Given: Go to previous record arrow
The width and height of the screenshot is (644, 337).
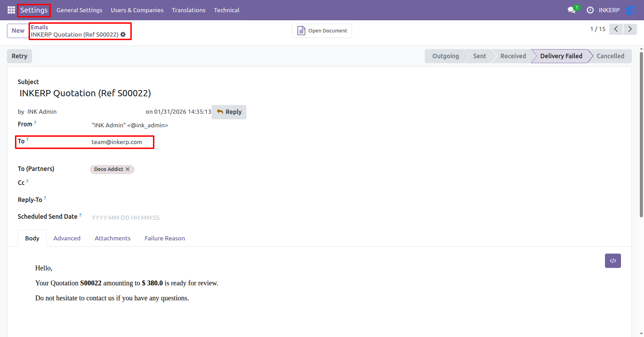Looking at the screenshot, I should coord(616,29).
